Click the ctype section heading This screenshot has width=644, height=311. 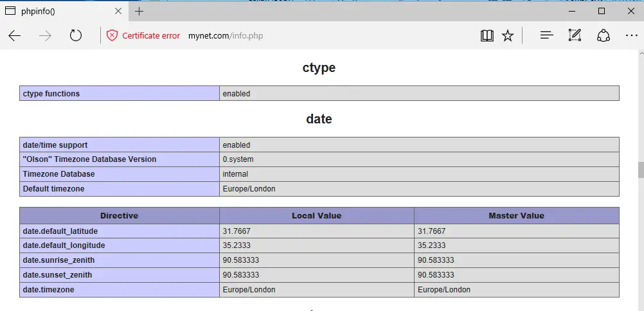[x=319, y=67]
